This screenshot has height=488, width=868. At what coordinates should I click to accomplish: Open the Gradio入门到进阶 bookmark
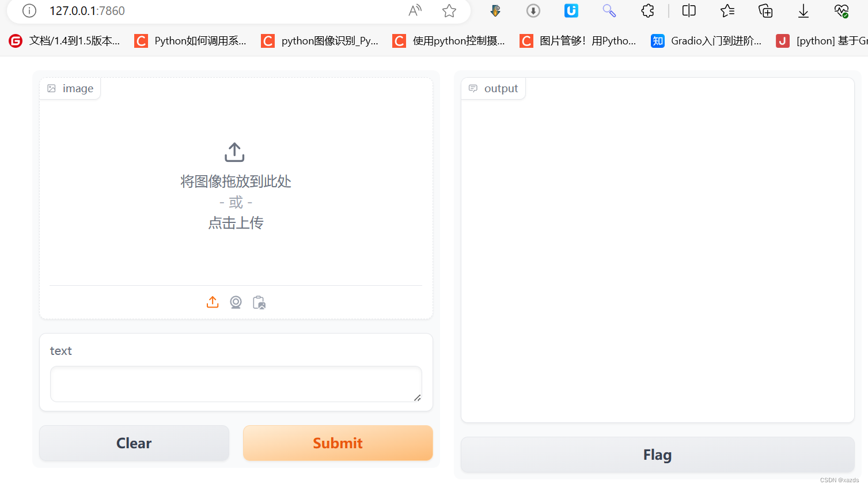(x=707, y=40)
